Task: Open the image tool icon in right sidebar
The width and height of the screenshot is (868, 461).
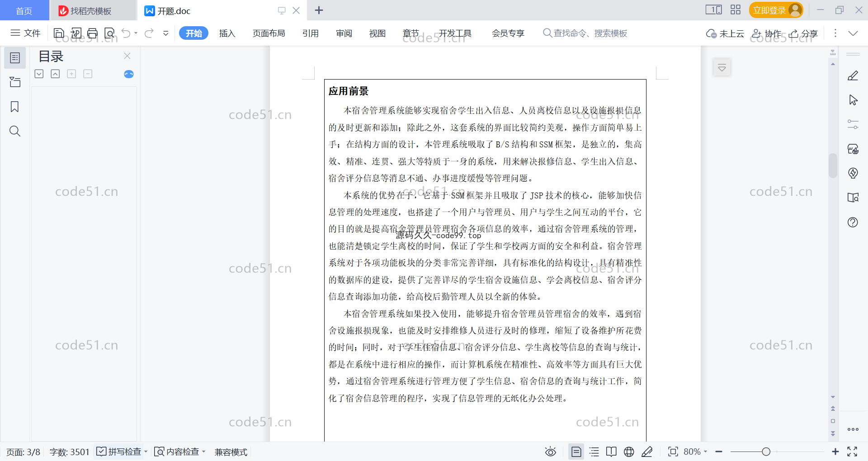Action: [x=853, y=149]
